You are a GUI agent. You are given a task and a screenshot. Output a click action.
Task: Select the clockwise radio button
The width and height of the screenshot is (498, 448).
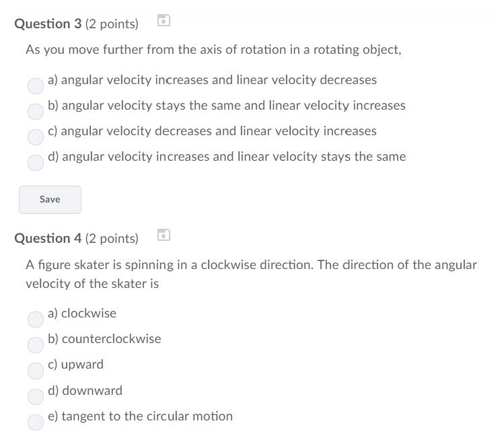pos(35,319)
